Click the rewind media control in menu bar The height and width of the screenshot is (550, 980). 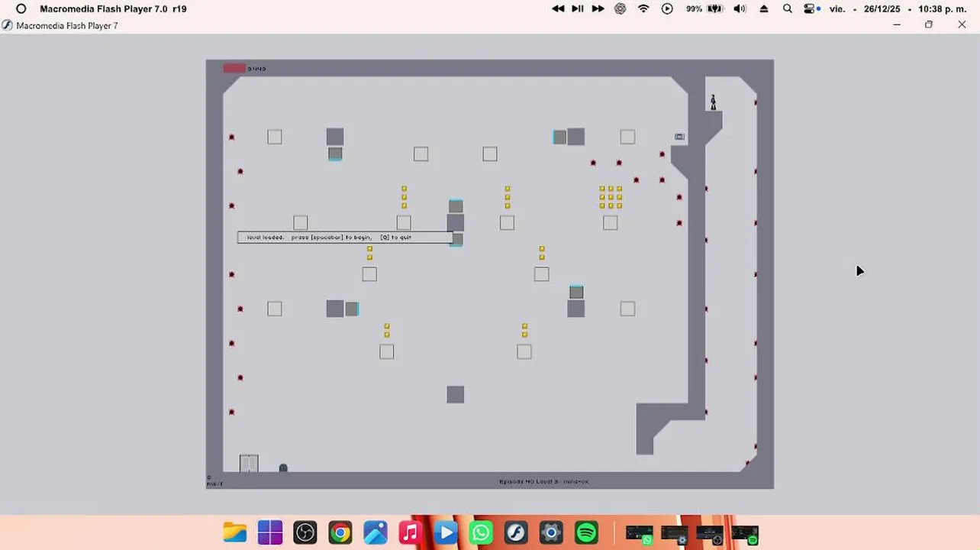point(558,8)
